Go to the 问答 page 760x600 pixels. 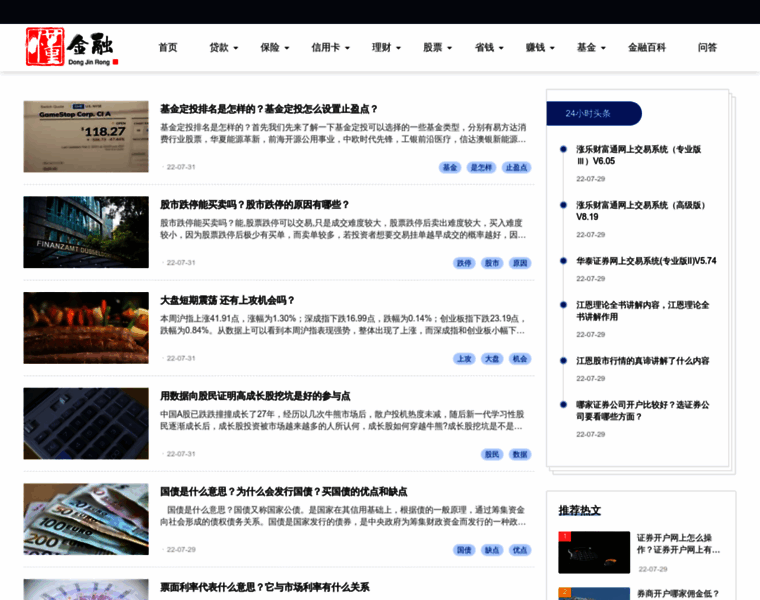[707, 47]
